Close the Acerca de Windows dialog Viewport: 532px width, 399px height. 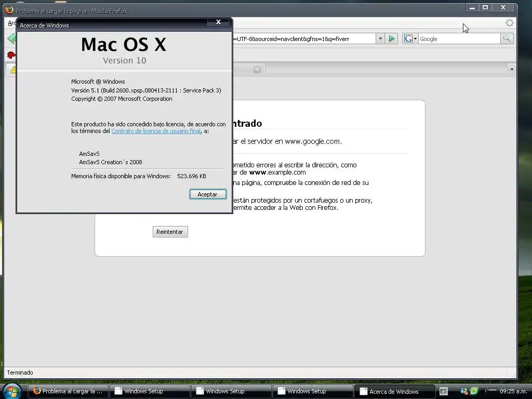219,22
